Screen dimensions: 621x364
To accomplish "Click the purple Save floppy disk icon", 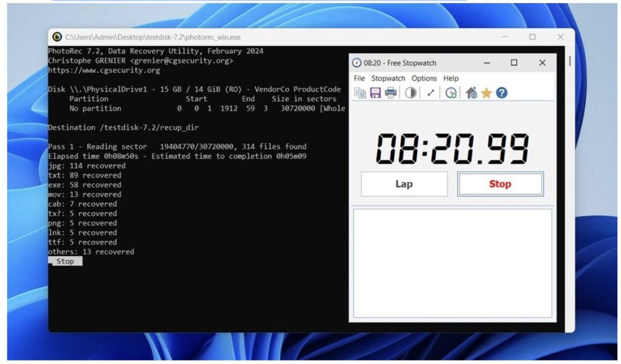I will click(x=375, y=93).
